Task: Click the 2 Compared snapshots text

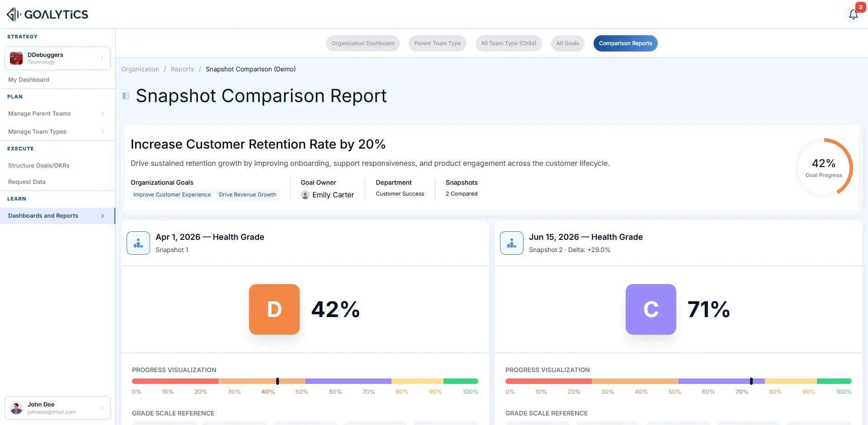Action: (x=462, y=194)
